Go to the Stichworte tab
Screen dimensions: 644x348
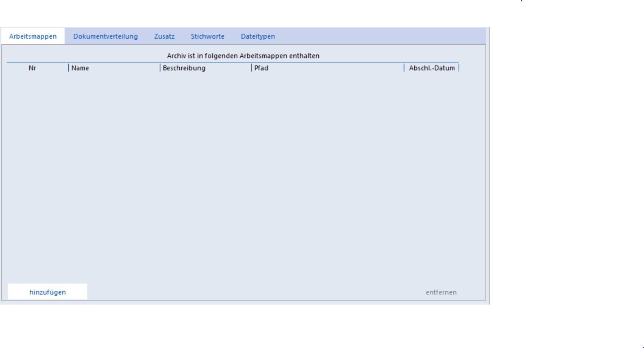click(x=207, y=36)
